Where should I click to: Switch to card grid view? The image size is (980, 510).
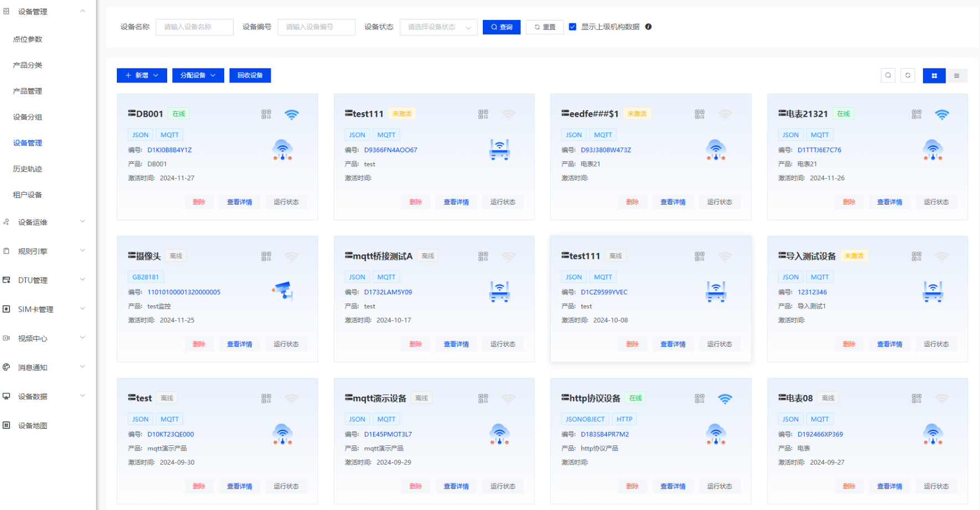click(x=933, y=76)
